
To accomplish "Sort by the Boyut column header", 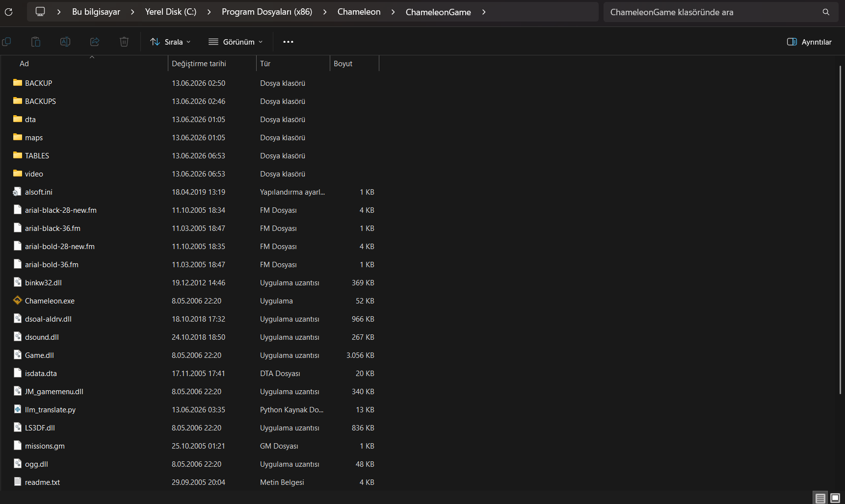I will point(343,64).
